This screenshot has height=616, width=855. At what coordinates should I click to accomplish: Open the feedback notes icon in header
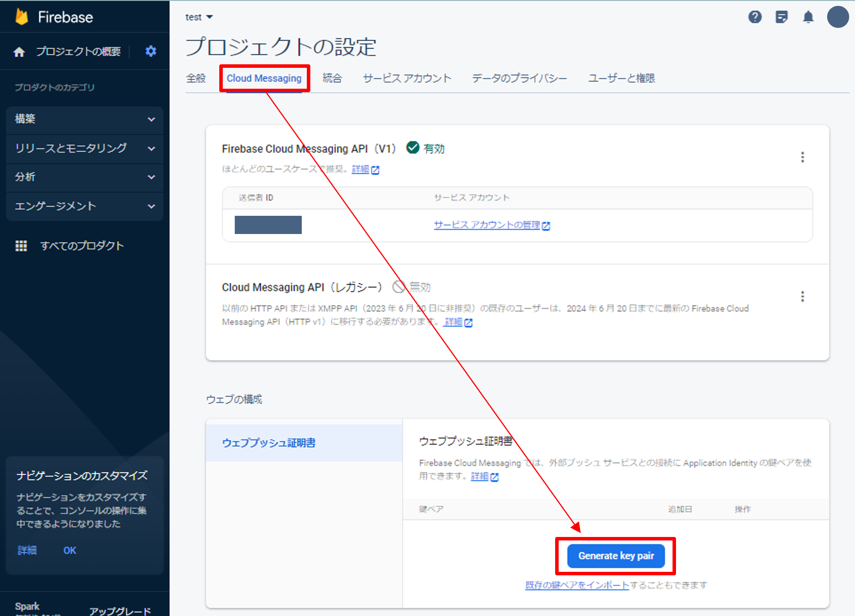coord(781,17)
